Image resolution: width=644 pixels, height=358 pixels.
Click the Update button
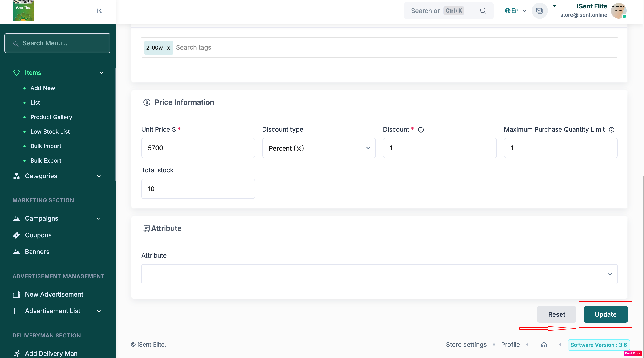(x=605, y=314)
